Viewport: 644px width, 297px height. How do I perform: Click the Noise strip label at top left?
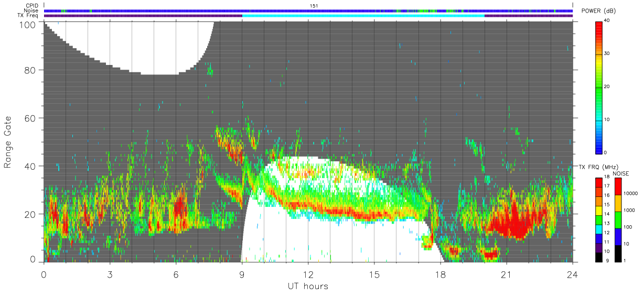click(x=31, y=10)
